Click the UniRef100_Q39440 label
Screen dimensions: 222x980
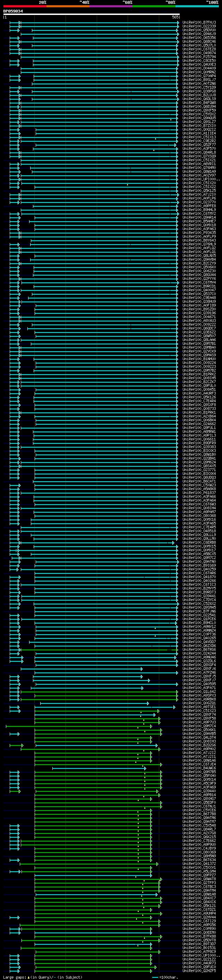coord(199,791)
